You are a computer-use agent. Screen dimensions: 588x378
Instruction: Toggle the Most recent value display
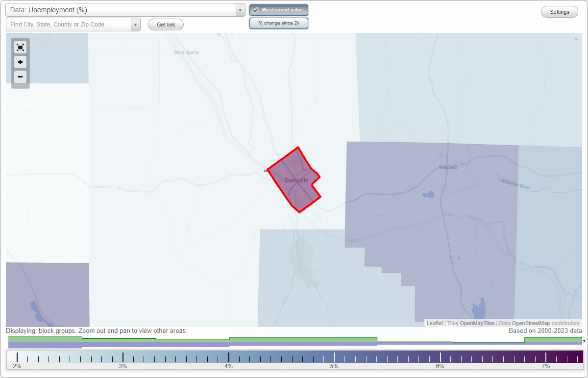click(278, 10)
